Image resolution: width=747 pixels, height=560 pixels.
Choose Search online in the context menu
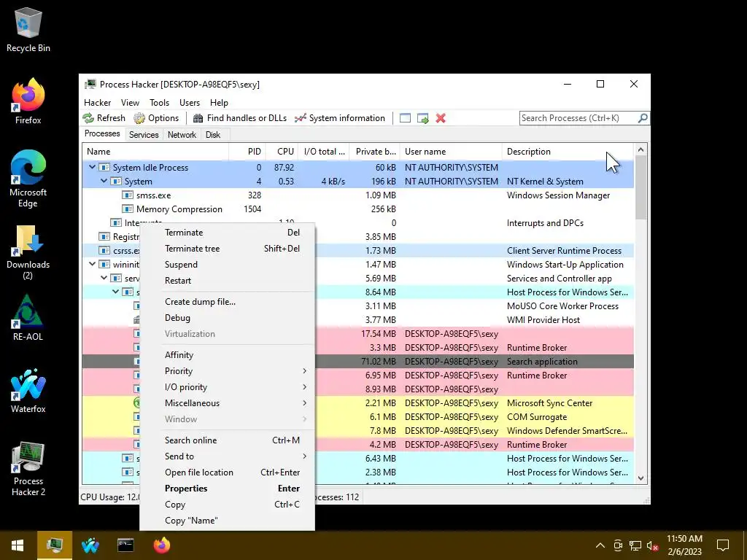(x=228, y=440)
